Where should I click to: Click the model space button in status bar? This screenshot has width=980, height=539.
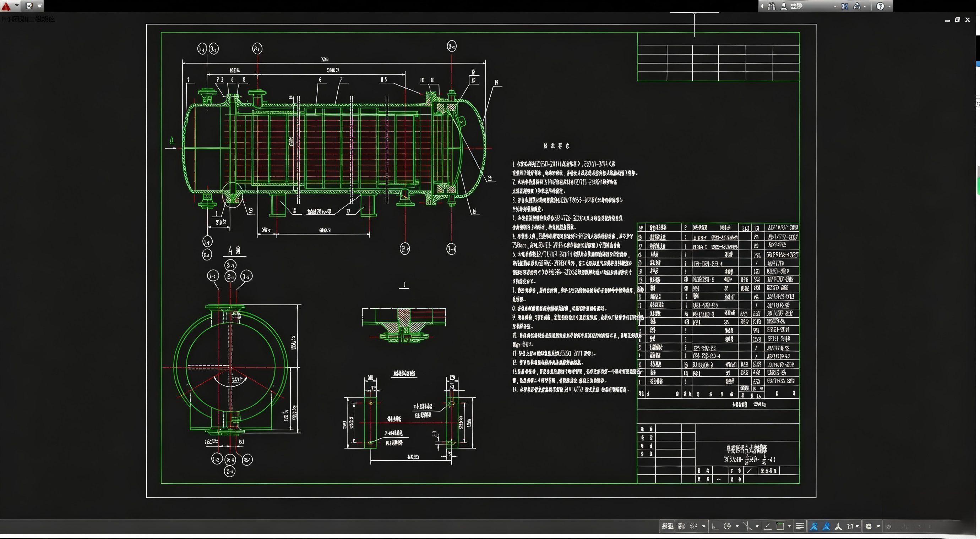click(668, 527)
